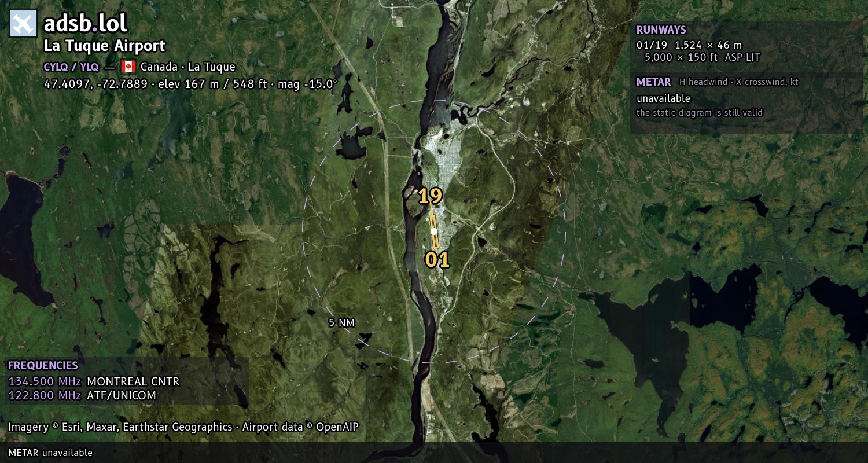
Task: Click the "FREQUENCIES" heading
Action: [x=43, y=366]
